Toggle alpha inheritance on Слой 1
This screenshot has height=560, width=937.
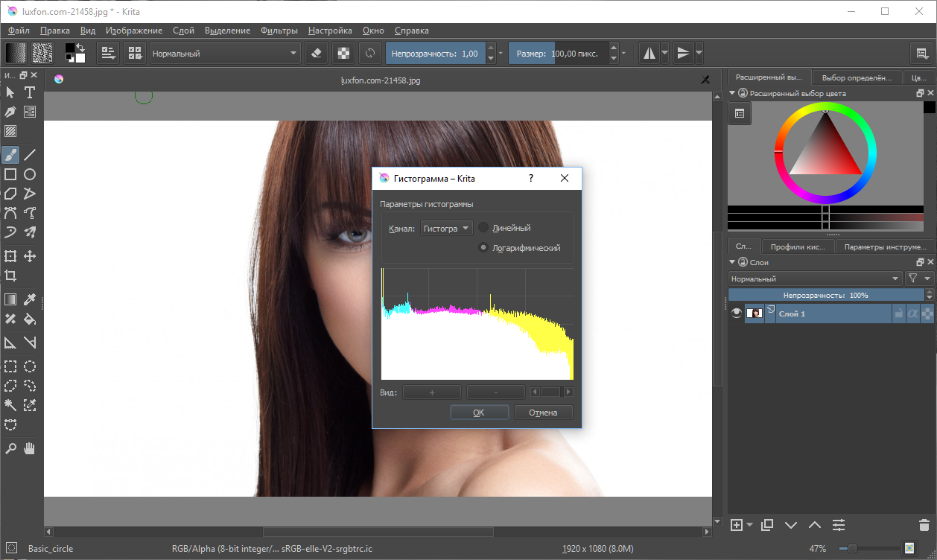tap(913, 314)
